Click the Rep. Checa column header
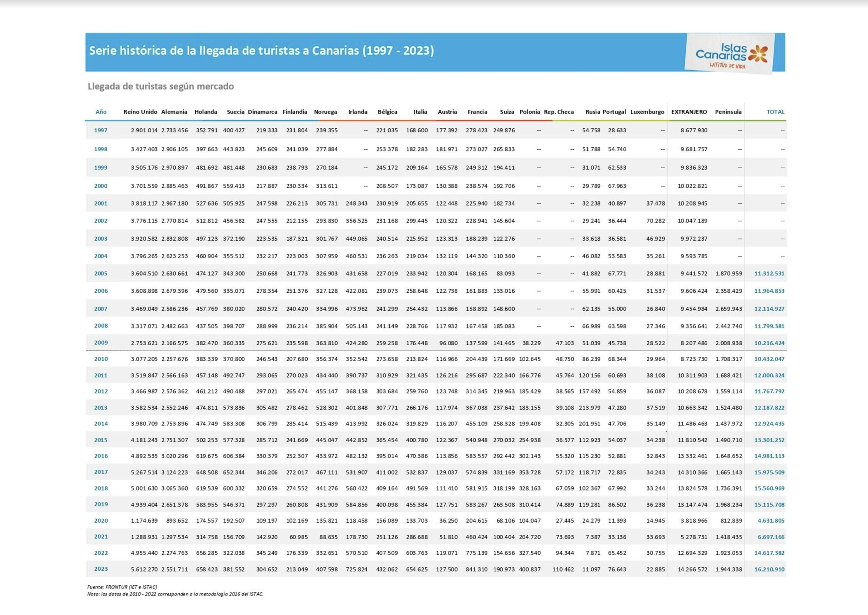This screenshot has height=615, width=868. [559, 112]
